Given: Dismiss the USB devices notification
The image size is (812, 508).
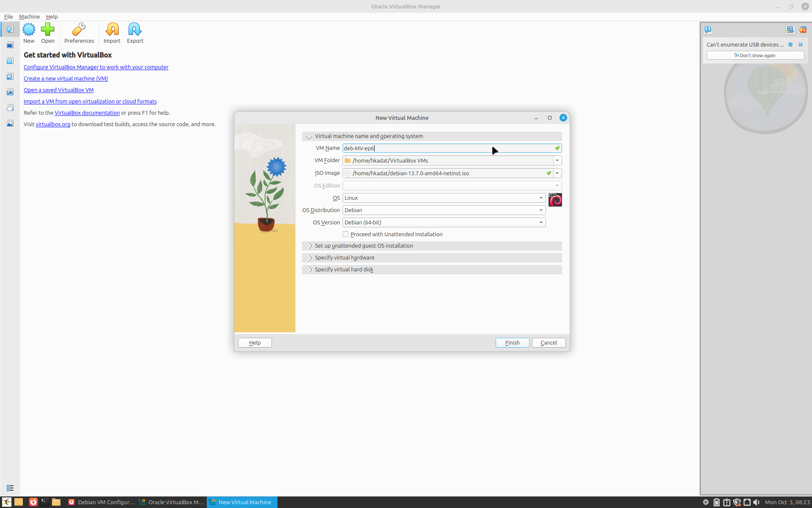Looking at the screenshot, I should (x=801, y=44).
